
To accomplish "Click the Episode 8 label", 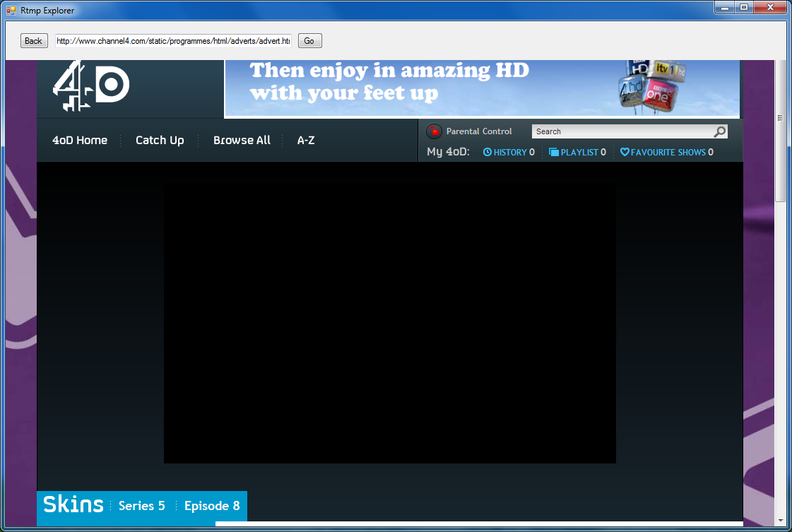I will coord(212,506).
